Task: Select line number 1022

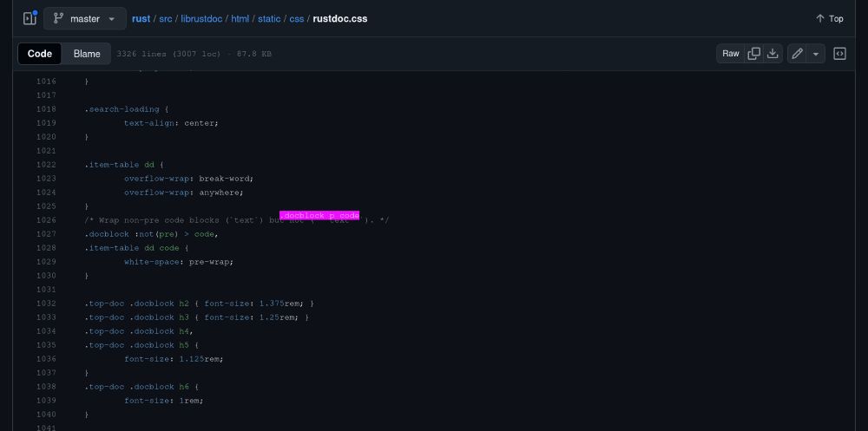Action: [46, 165]
